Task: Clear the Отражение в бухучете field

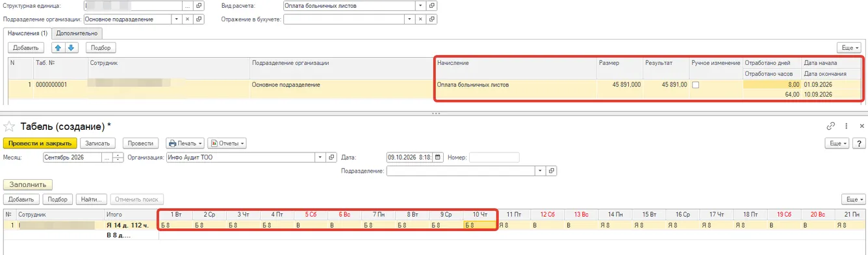Action: tap(421, 19)
